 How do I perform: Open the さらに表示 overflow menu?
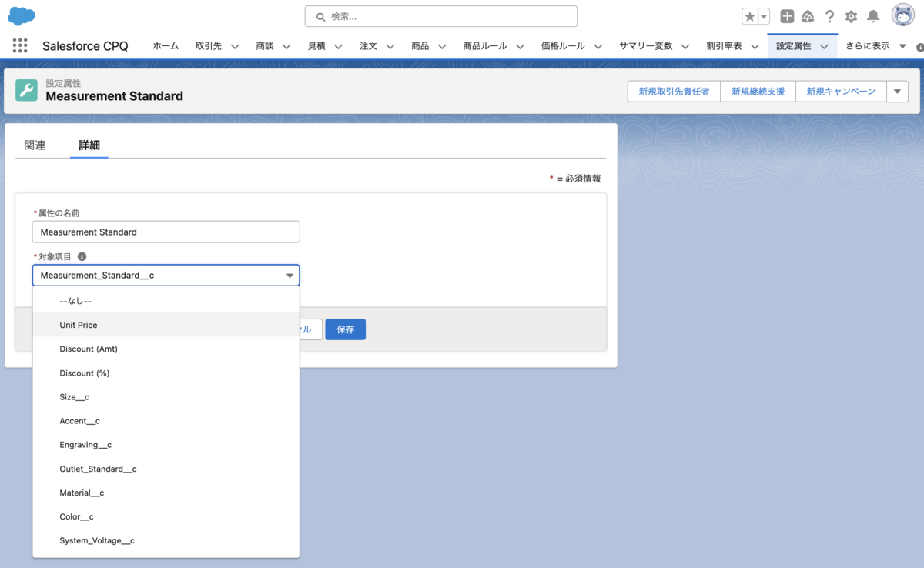[x=869, y=45]
